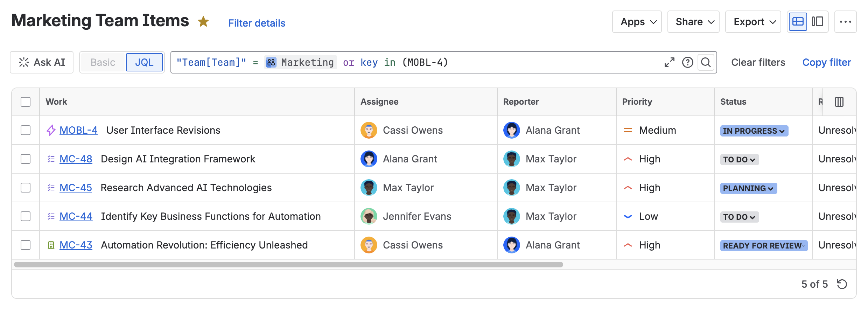The width and height of the screenshot is (868, 315).
Task: Open column configuration icon in table header
Action: (839, 102)
